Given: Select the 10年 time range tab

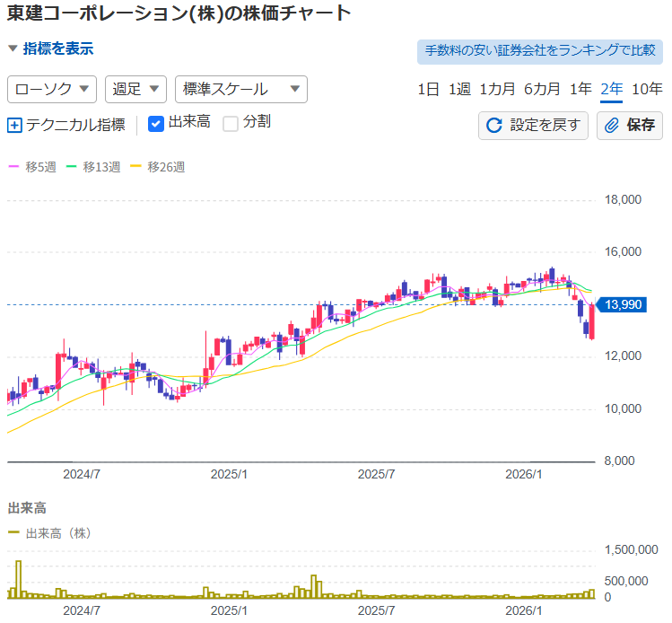Looking at the screenshot, I should (647, 89).
